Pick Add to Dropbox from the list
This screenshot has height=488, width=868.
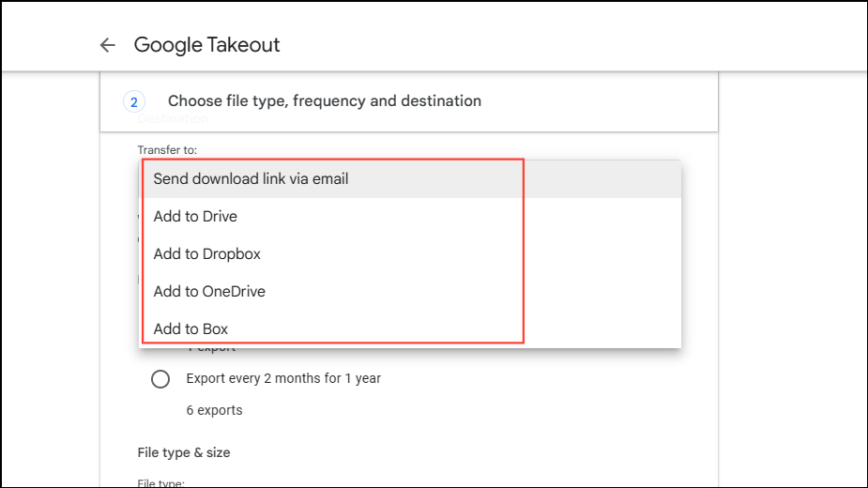point(410,254)
